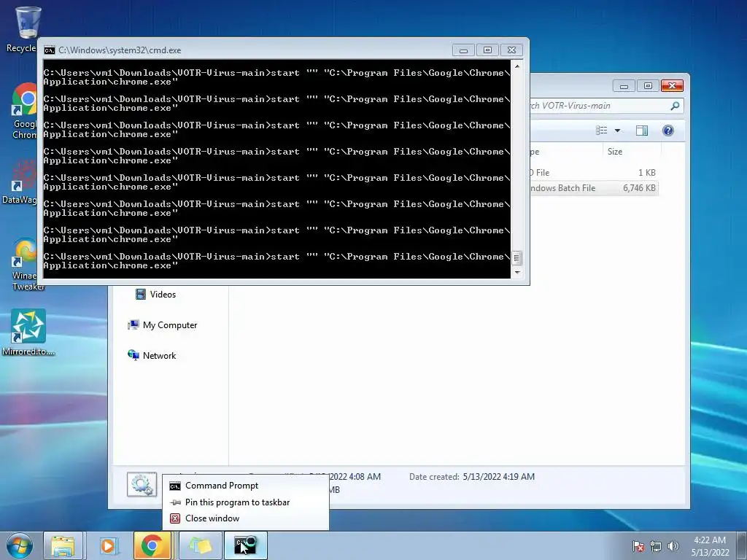Click the cmd.exe title bar icon
This screenshot has width=747, height=560.
point(50,50)
